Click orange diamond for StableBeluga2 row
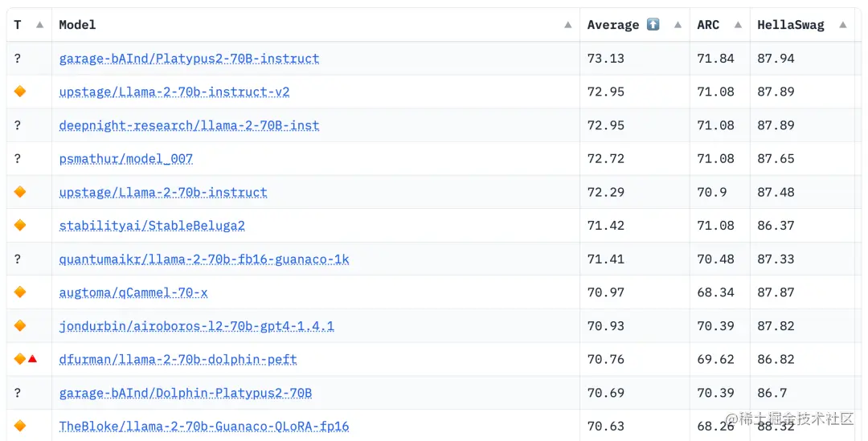 pos(20,225)
